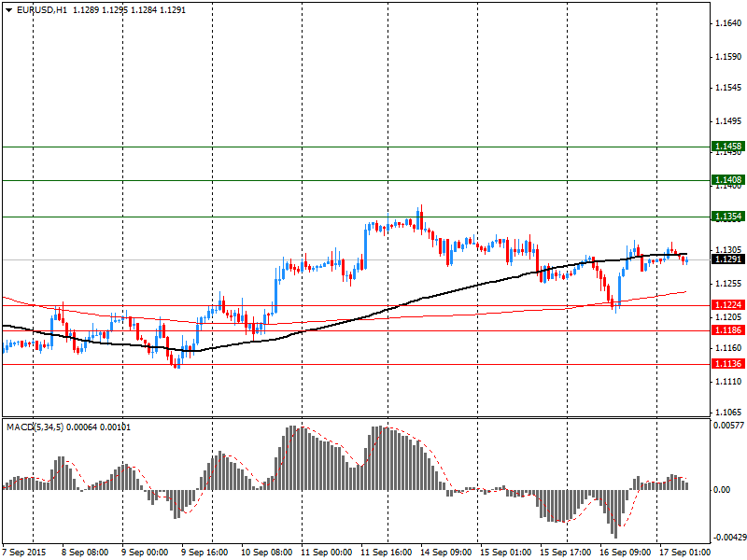
Task: Click the 1.1590 price scale value
Action: pos(729,57)
